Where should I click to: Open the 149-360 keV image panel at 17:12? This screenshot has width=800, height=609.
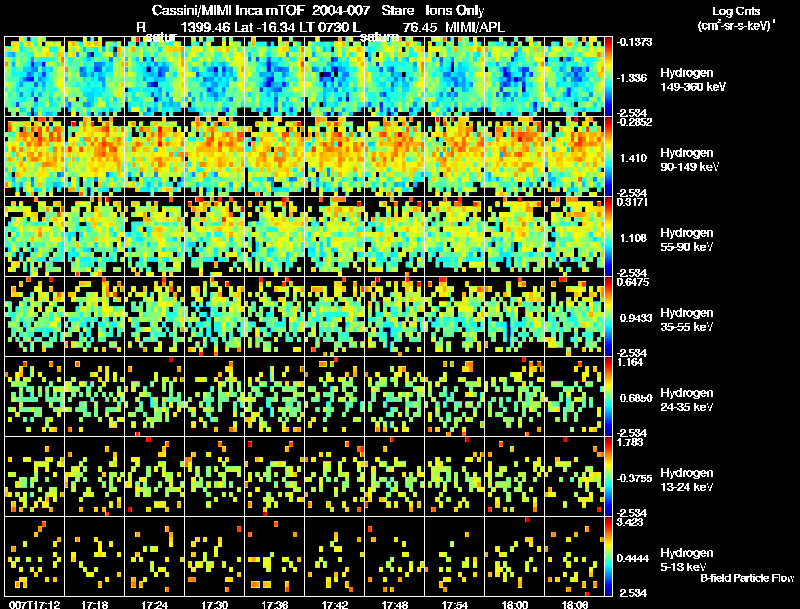pyautogui.click(x=35, y=77)
